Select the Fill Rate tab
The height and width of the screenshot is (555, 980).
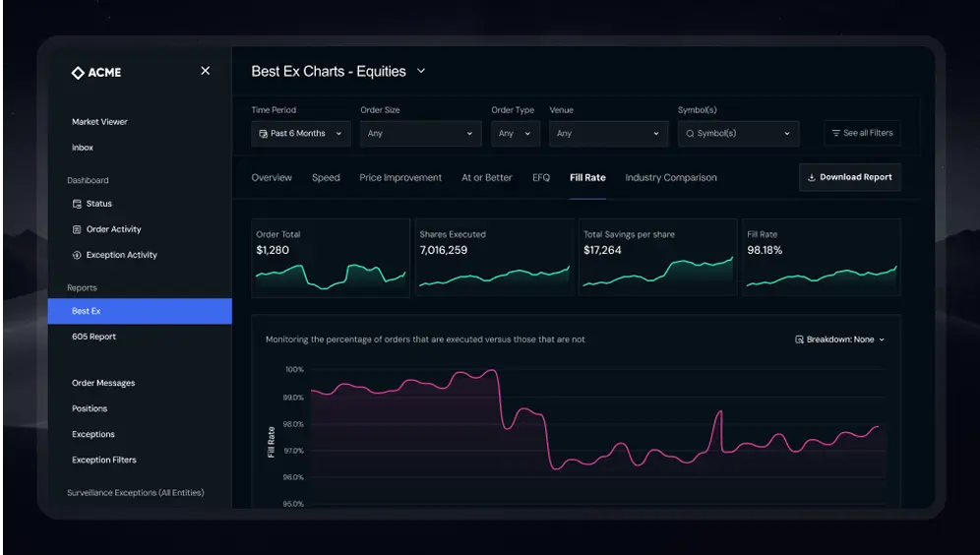click(587, 177)
